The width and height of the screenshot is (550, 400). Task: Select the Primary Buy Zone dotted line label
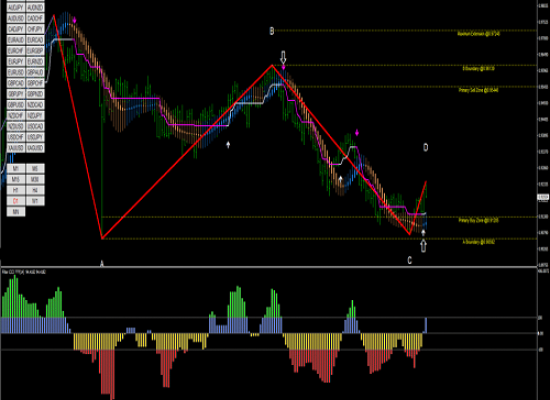tap(478, 220)
